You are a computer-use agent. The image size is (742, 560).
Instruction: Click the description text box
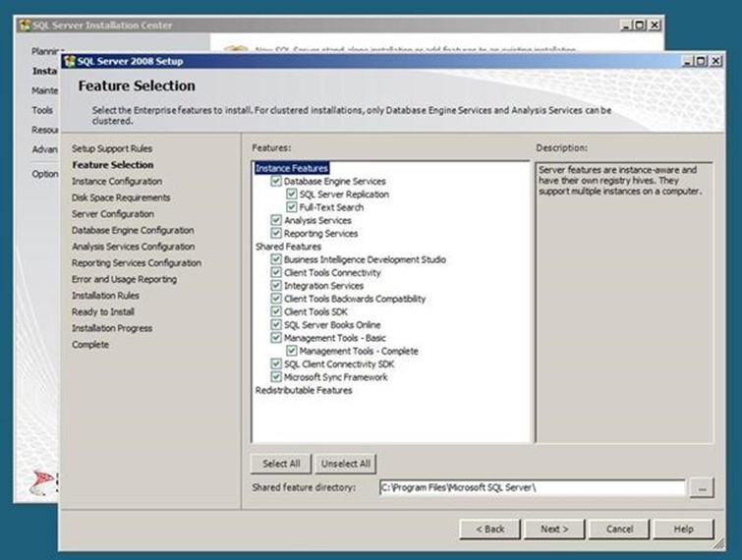click(x=624, y=303)
